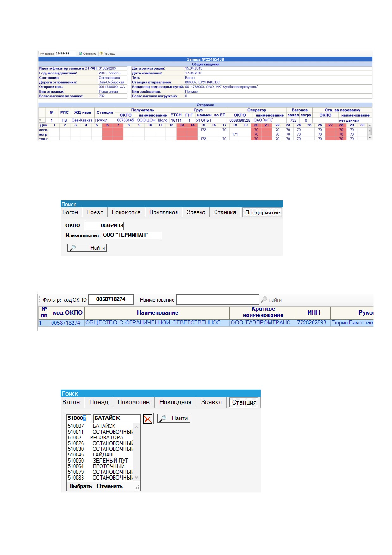Click the scroll-down arrow of the station list

coord(137,477)
